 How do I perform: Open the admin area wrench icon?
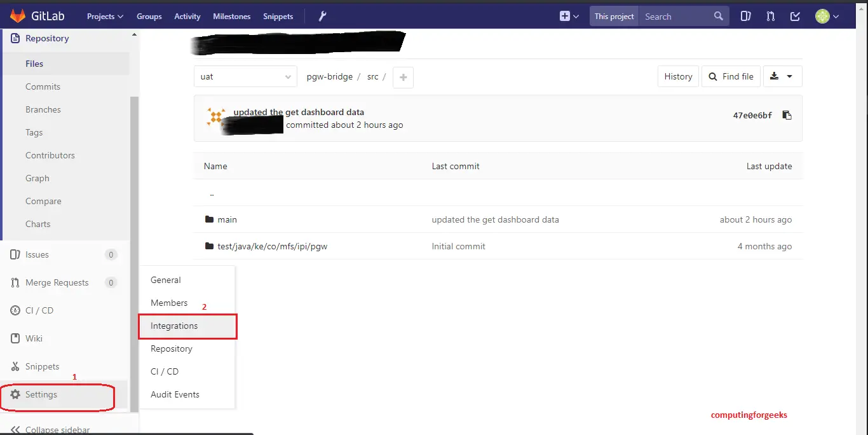click(x=322, y=16)
